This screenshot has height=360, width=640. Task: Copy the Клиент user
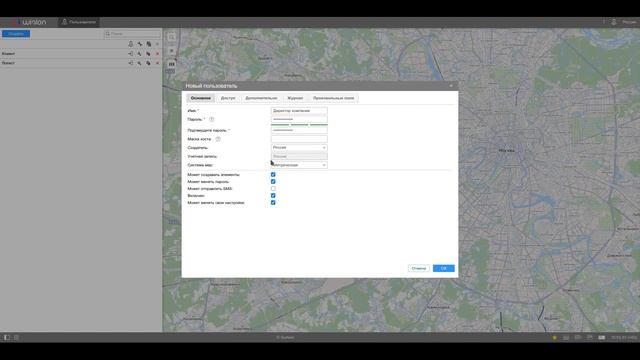tap(149, 53)
